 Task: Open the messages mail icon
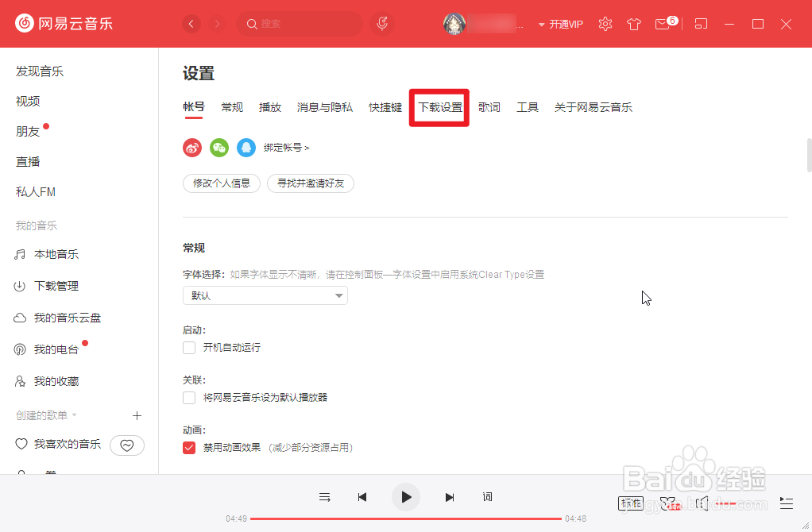(x=663, y=24)
